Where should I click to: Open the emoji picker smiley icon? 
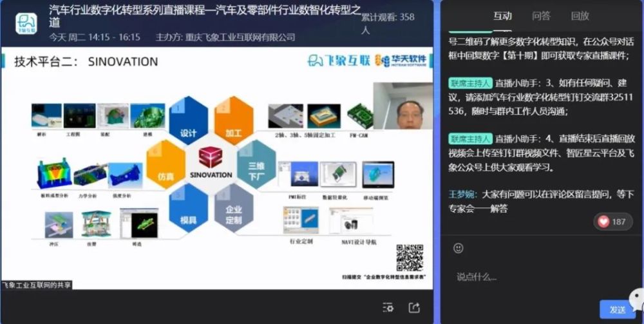[x=459, y=248]
